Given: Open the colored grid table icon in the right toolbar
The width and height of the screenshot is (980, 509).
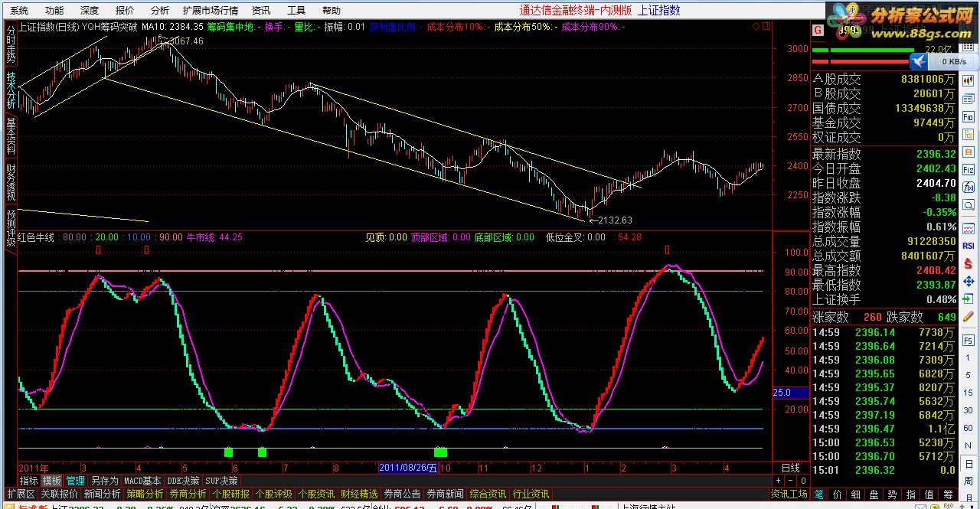Looking at the screenshot, I should tap(968, 47).
